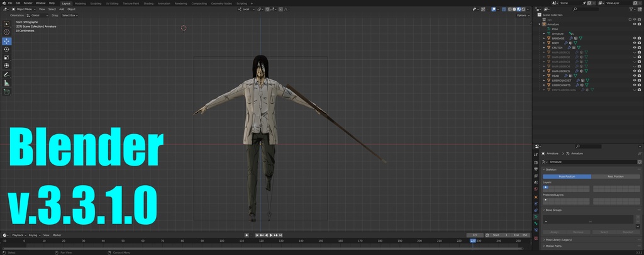Select the Measure tool
Screen dimensions: 644x255
coord(6,82)
